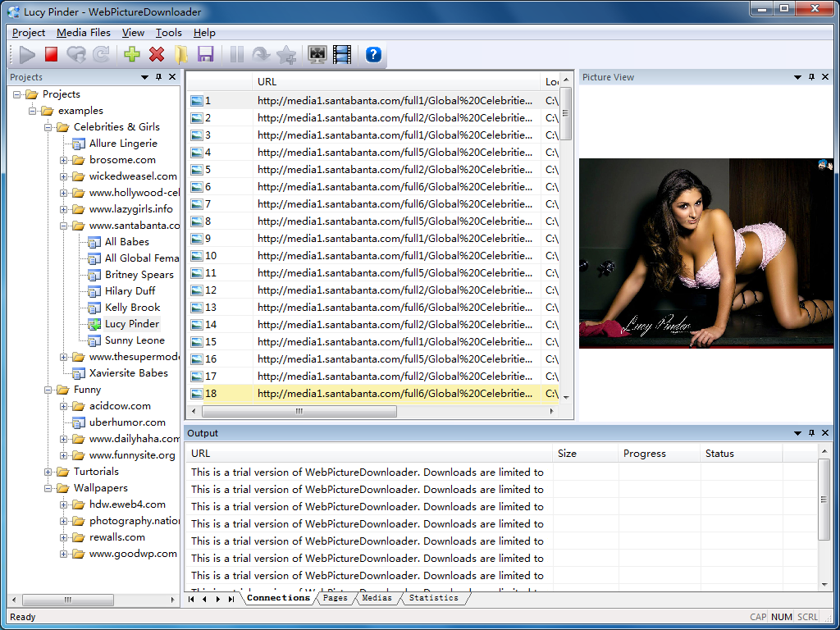Open Output panel dropdown arrow
The image size is (840, 630).
(x=797, y=433)
